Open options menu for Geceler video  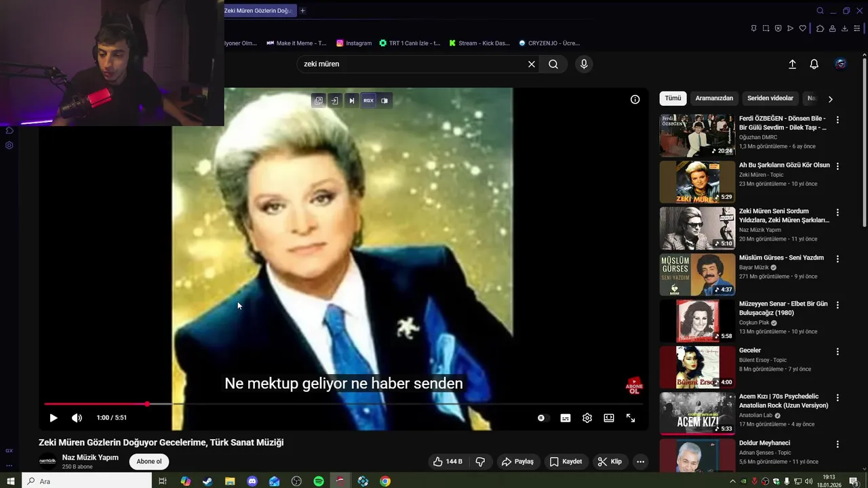[837, 352]
